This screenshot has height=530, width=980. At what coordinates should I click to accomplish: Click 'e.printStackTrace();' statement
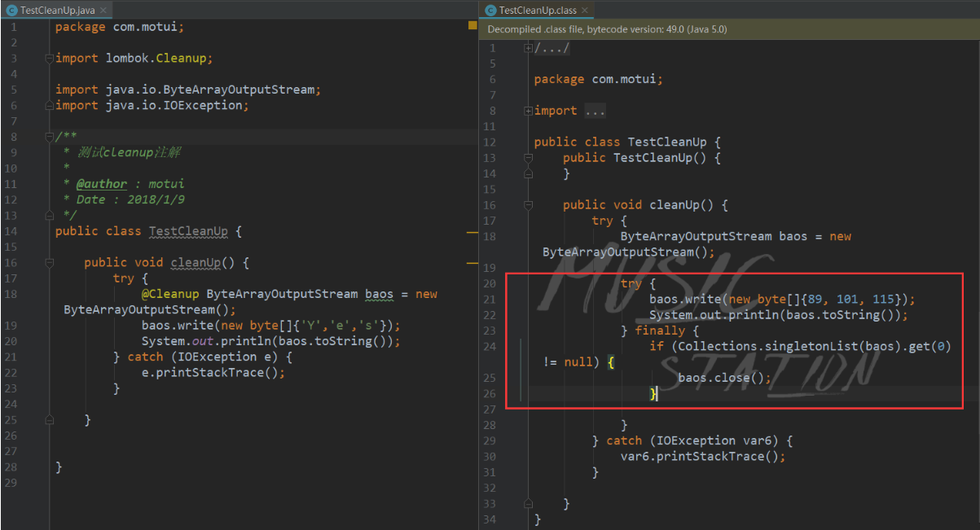tap(213, 372)
